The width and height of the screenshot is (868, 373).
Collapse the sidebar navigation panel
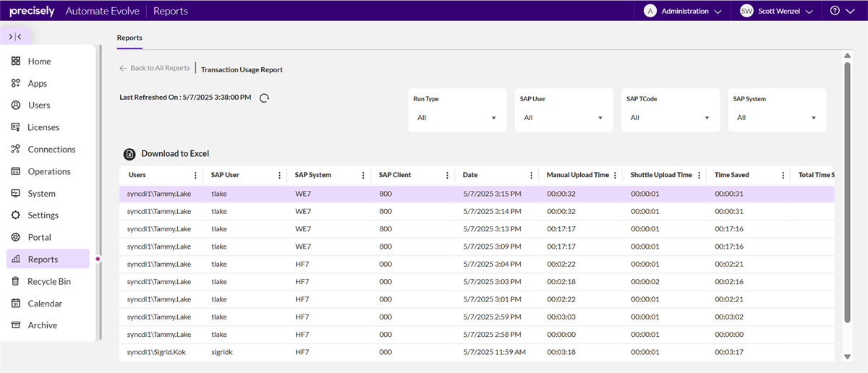click(x=15, y=36)
